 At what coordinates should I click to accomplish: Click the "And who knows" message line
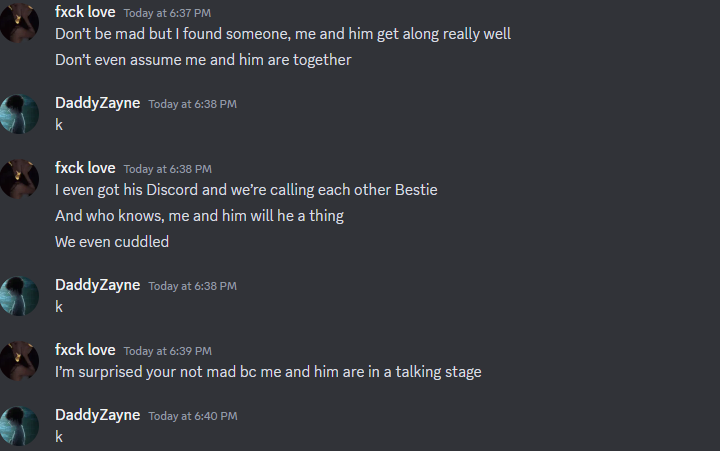(199, 215)
